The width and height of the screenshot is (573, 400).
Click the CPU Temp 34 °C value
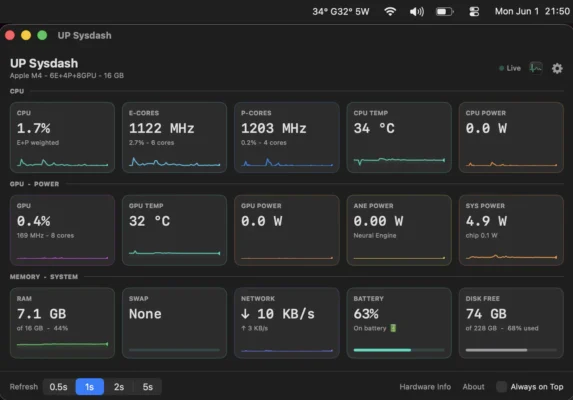click(374, 128)
